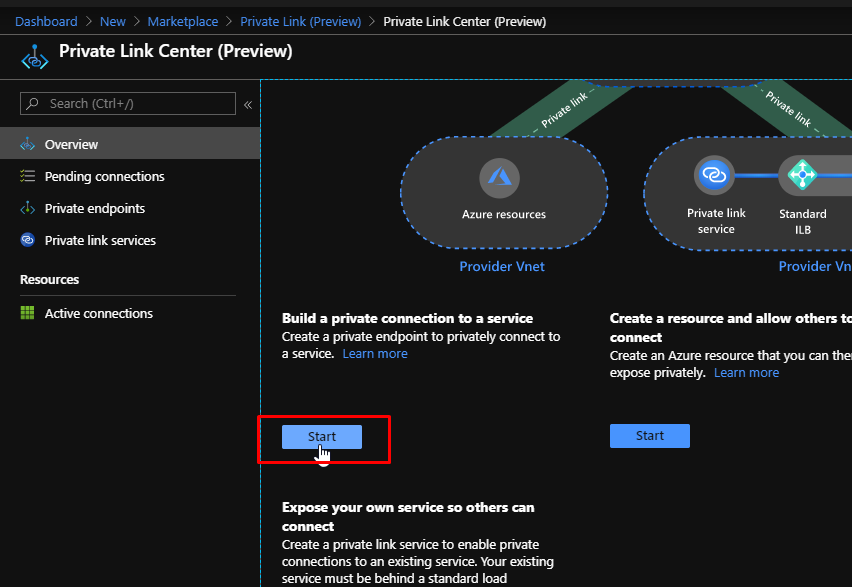Click the Private Link Center header icon
Viewport: 852px width, 587px height.
35,57
